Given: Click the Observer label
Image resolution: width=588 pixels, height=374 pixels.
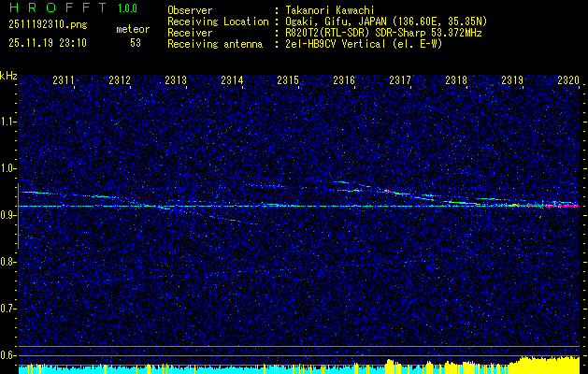Looking at the screenshot, I should (x=190, y=10).
